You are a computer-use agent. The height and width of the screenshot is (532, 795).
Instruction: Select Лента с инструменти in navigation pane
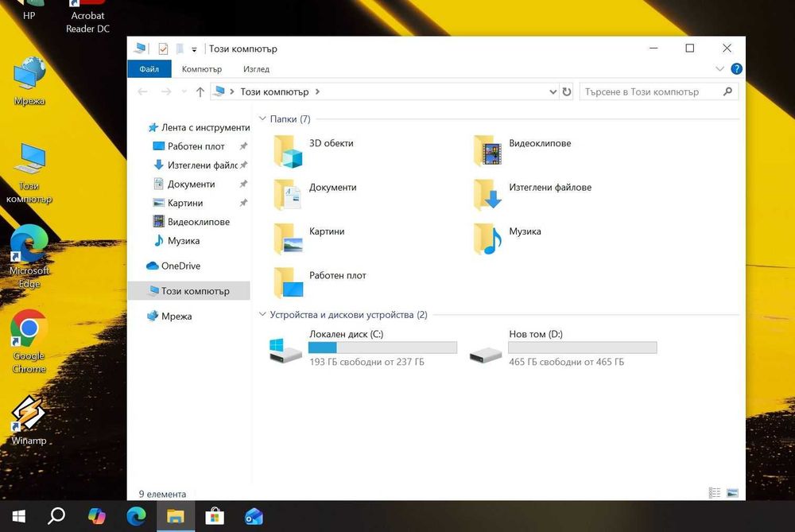[x=198, y=127]
